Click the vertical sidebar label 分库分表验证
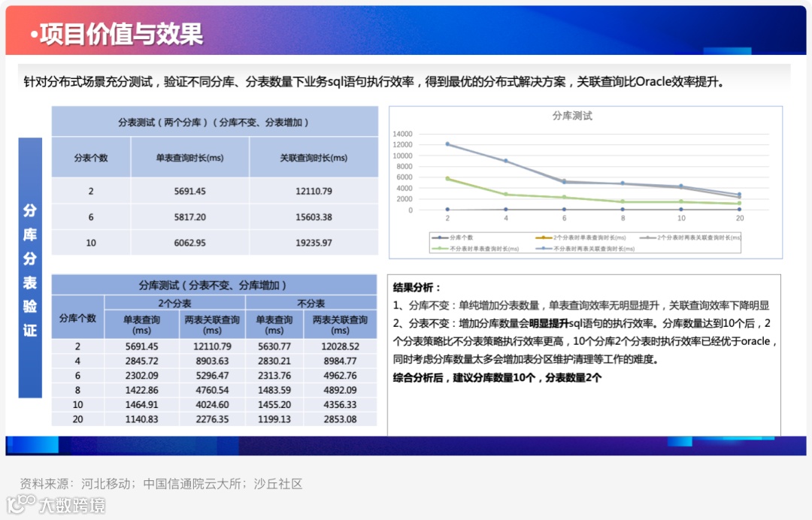 coord(30,270)
